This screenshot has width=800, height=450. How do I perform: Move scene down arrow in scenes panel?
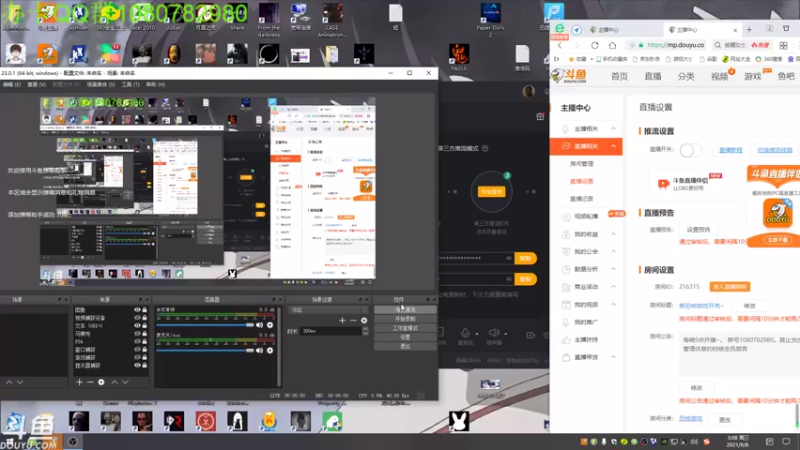tap(20, 382)
